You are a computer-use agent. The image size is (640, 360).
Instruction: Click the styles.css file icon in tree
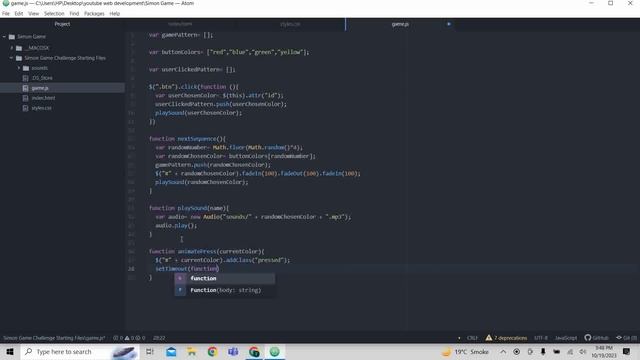click(x=25, y=108)
